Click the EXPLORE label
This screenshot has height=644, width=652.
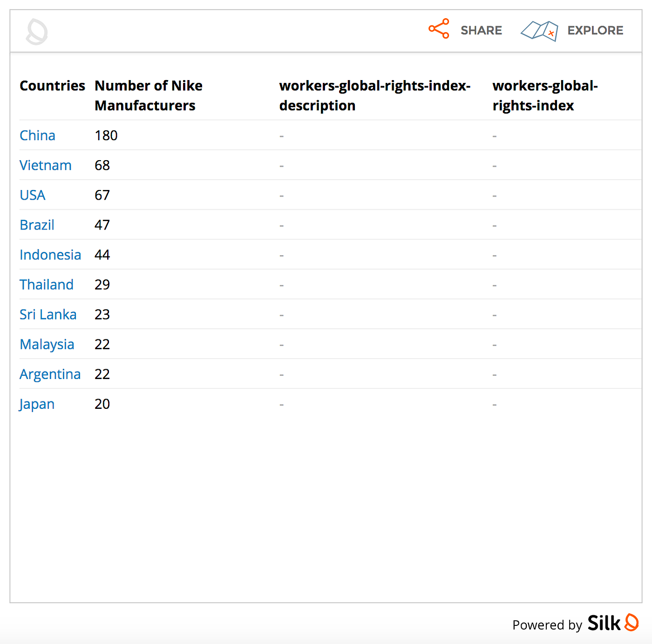click(x=595, y=30)
